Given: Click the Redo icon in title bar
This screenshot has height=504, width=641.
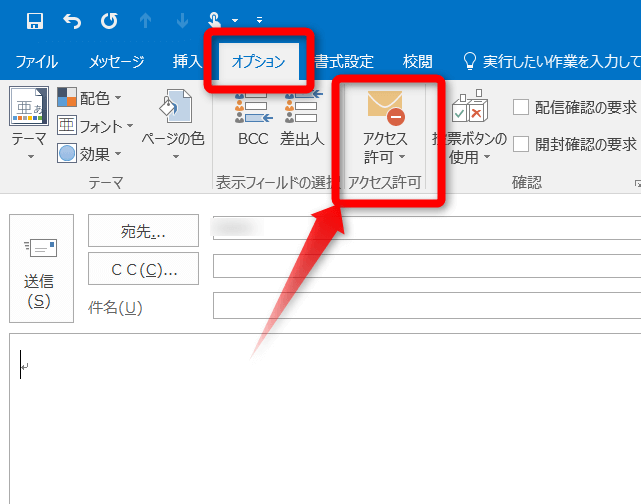Looking at the screenshot, I should (x=109, y=19).
